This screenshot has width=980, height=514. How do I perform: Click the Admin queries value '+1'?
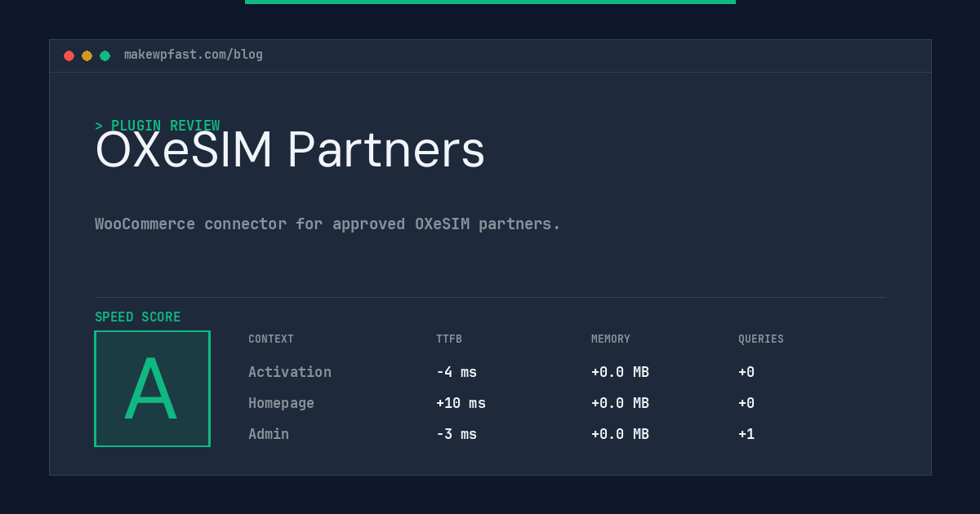[x=746, y=434]
